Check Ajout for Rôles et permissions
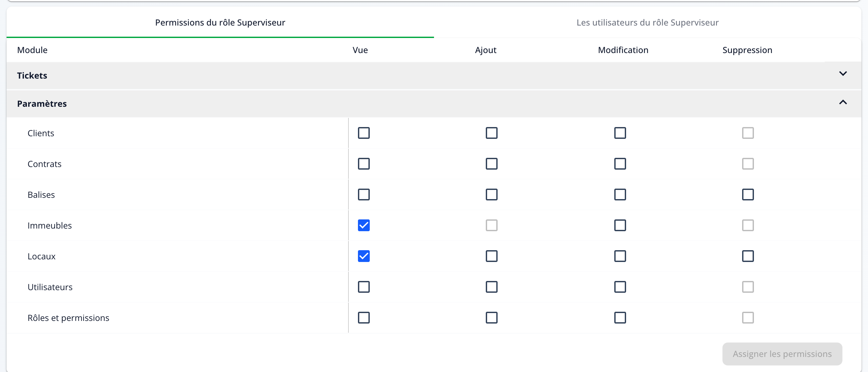868x372 pixels. (x=492, y=318)
